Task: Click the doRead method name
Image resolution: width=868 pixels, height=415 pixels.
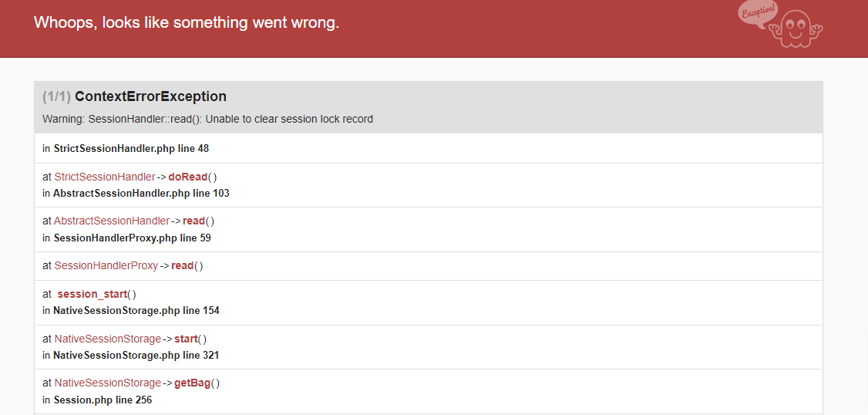Action: (187, 177)
